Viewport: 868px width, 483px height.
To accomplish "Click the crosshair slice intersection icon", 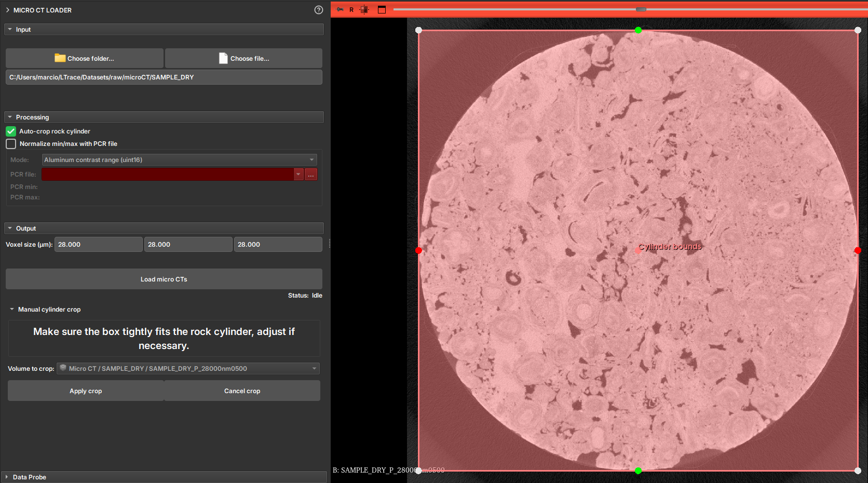I will [x=364, y=9].
